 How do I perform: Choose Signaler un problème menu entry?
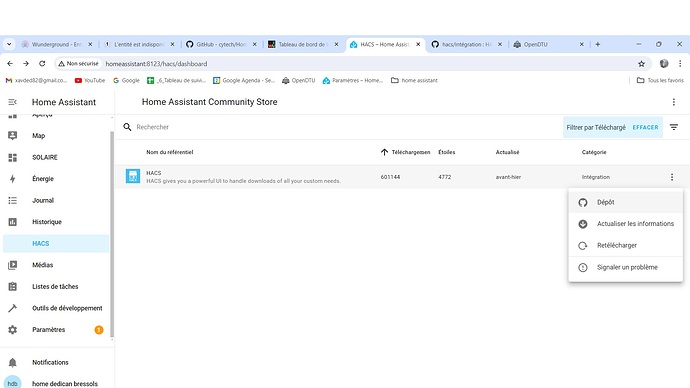click(x=625, y=267)
